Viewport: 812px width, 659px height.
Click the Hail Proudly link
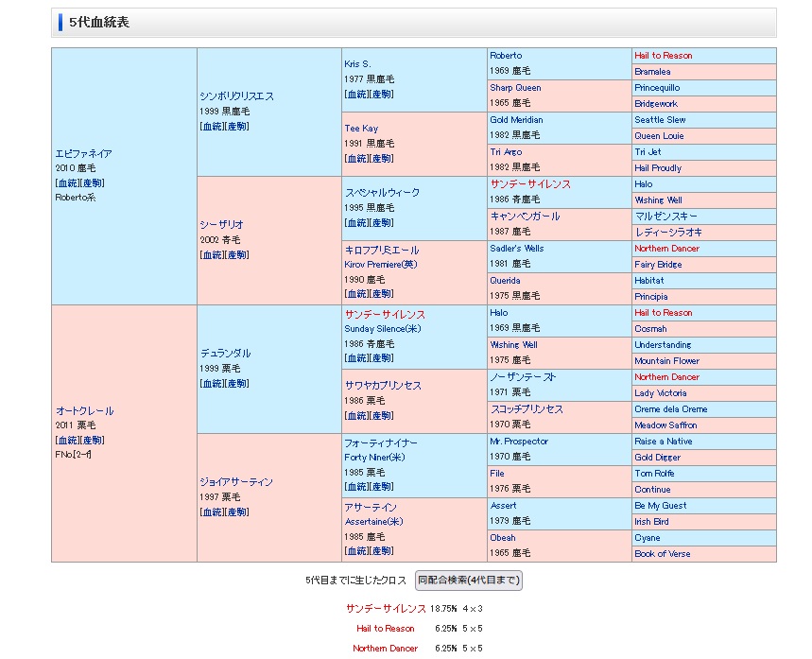(x=658, y=168)
